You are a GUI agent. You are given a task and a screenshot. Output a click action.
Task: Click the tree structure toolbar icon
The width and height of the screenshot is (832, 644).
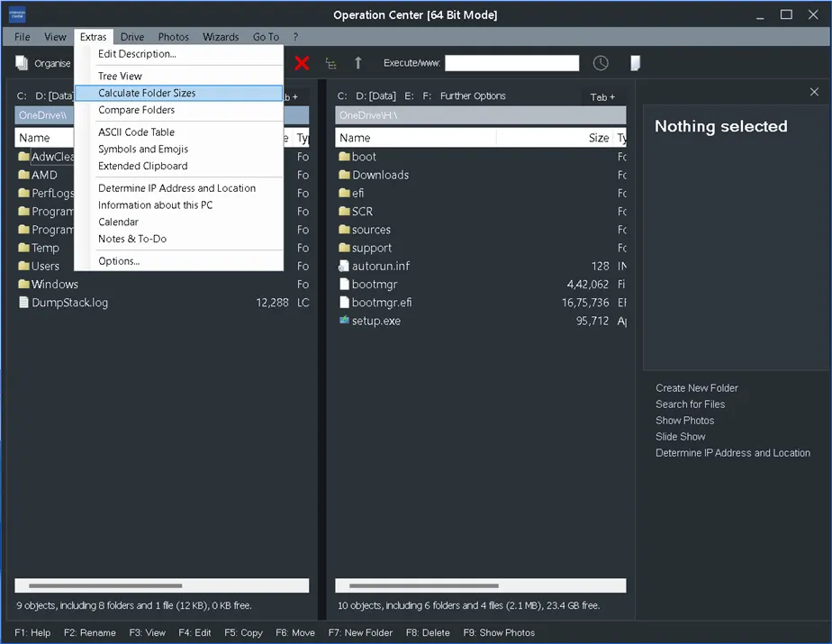coord(330,64)
